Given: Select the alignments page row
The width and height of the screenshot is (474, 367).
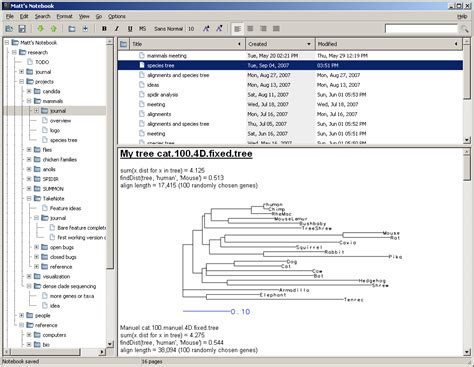Looking at the screenshot, I should coord(290,114).
